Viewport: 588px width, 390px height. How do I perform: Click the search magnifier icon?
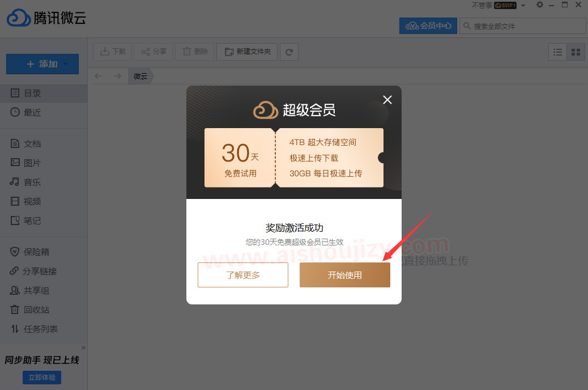(467, 26)
